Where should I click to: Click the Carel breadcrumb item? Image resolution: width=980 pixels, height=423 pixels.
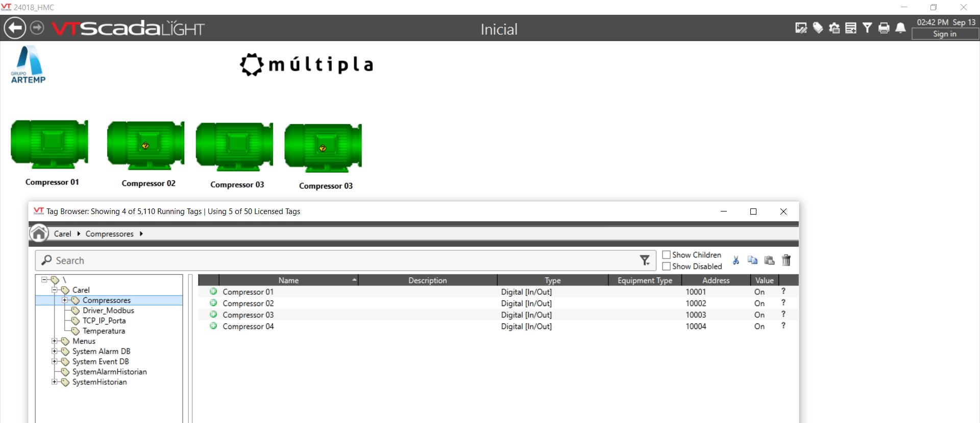tap(62, 234)
